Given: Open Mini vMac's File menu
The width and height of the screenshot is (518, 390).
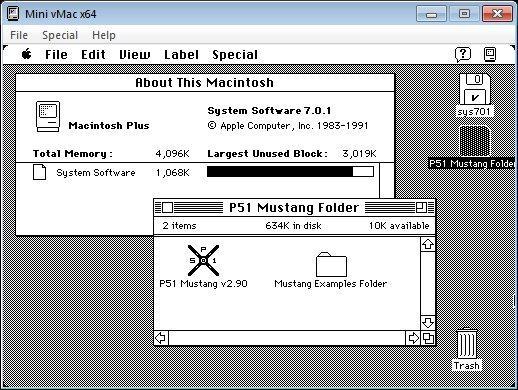Looking at the screenshot, I should (19, 35).
